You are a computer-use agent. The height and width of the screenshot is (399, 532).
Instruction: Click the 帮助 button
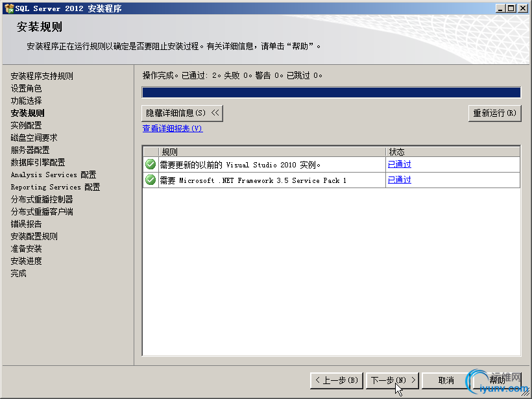click(x=497, y=380)
